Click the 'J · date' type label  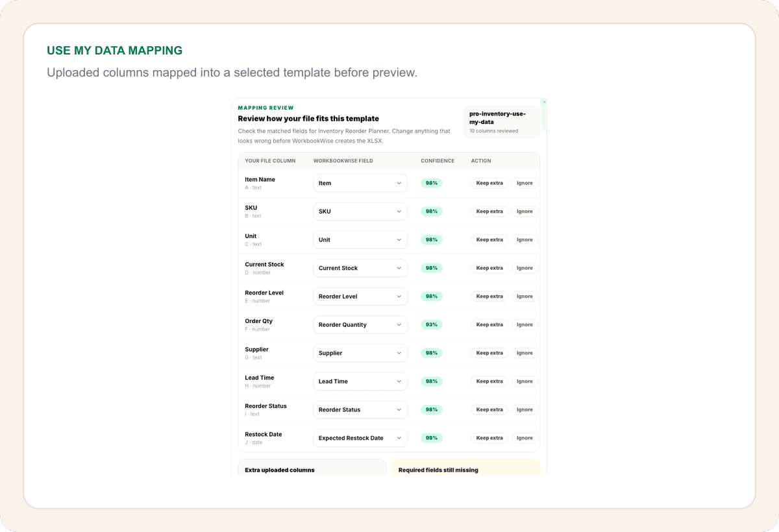(254, 442)
